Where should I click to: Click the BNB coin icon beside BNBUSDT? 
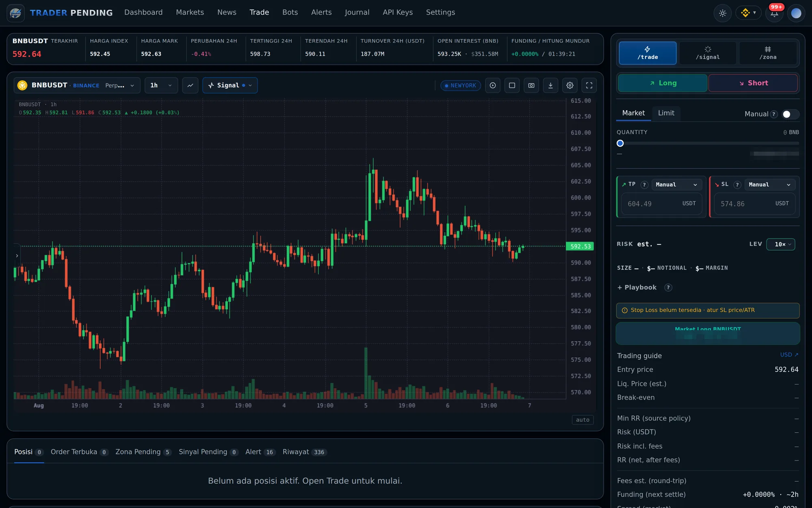coord(22,85)
